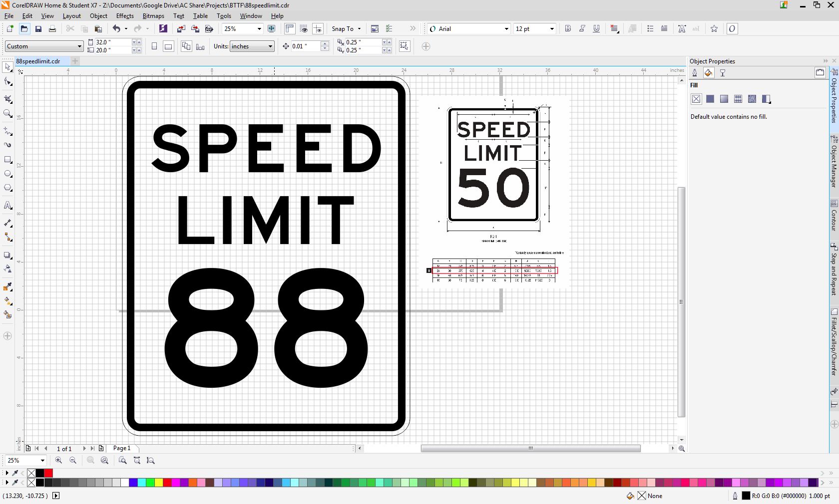Switch page orientation to Portrait
Viewport: 839px width, 504px height.
click(154, 46)
